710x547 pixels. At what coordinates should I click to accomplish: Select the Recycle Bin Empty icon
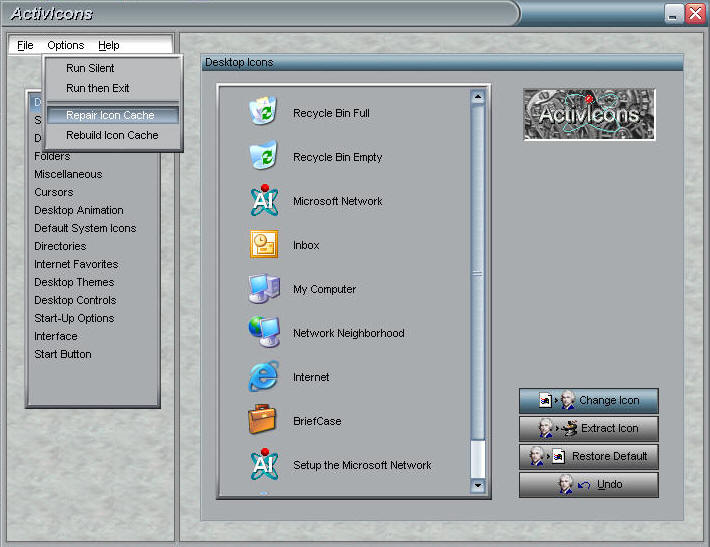[x=263, y=155]
